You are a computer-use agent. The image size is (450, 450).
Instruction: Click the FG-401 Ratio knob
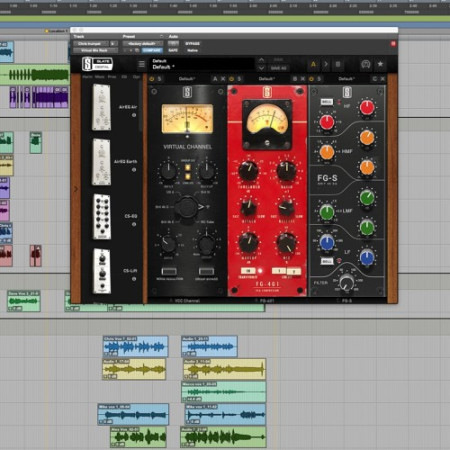pos(286,171)
